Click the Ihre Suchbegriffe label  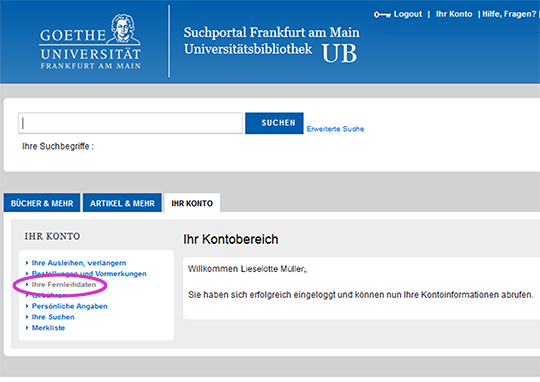click(58, 146)
